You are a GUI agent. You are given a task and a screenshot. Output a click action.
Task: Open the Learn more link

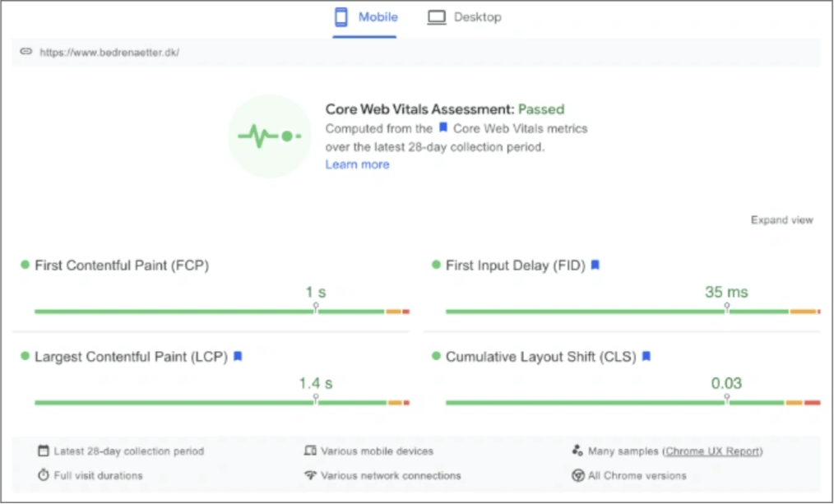point(357,164)
